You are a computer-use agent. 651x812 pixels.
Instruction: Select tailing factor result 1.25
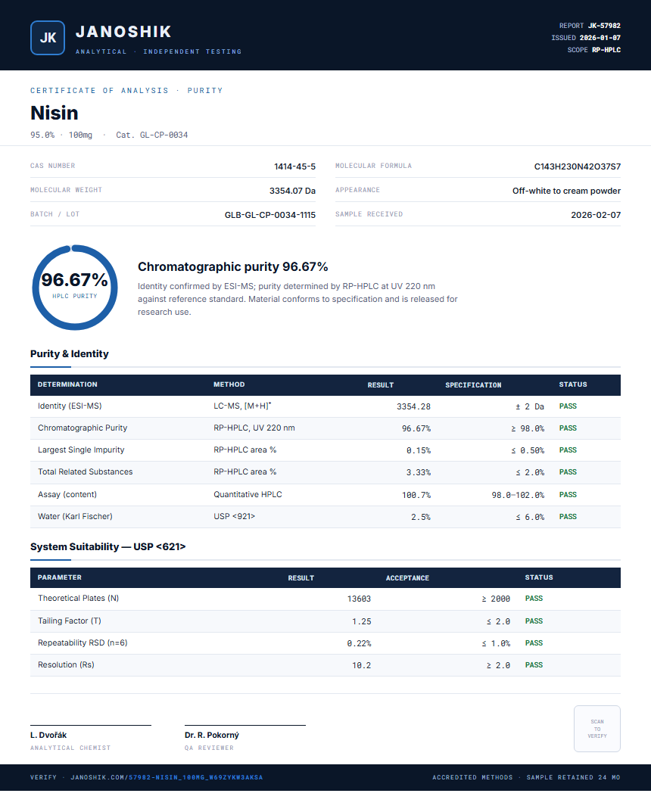pyautogui.click(x=362, y=621)
